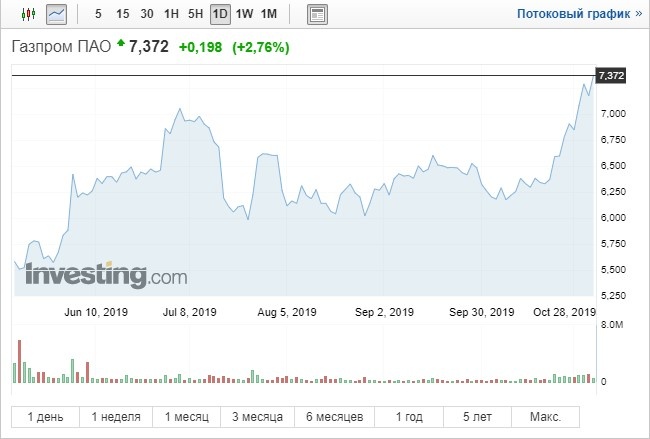Show the 6 месяцев range
The width and height of the screenshot is (650, 439).
(x=335, y=417)
